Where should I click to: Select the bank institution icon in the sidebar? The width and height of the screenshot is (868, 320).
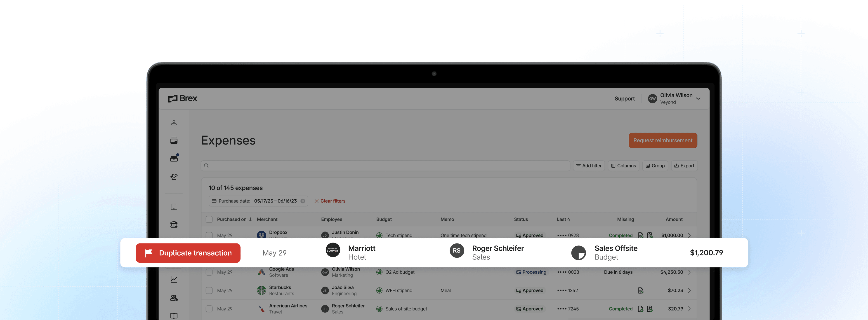174,224
